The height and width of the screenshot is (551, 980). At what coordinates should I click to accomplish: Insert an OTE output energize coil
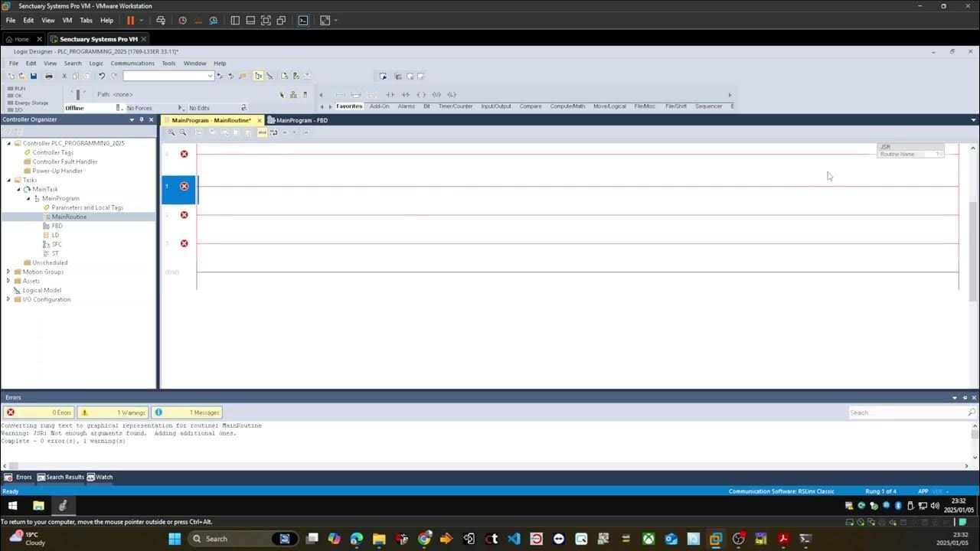pyautogui.click(x=421, y=95)
